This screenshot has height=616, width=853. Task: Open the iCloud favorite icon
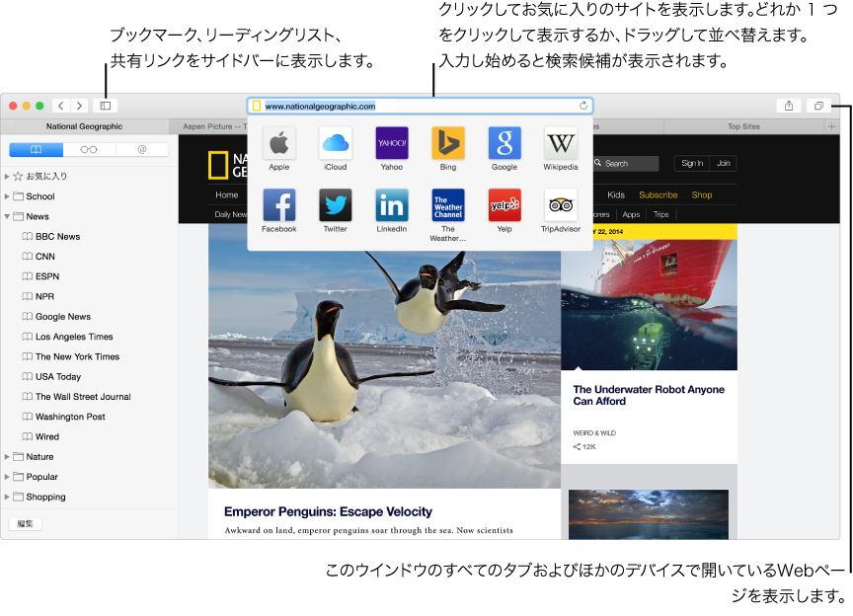click(x=335, y=143)
